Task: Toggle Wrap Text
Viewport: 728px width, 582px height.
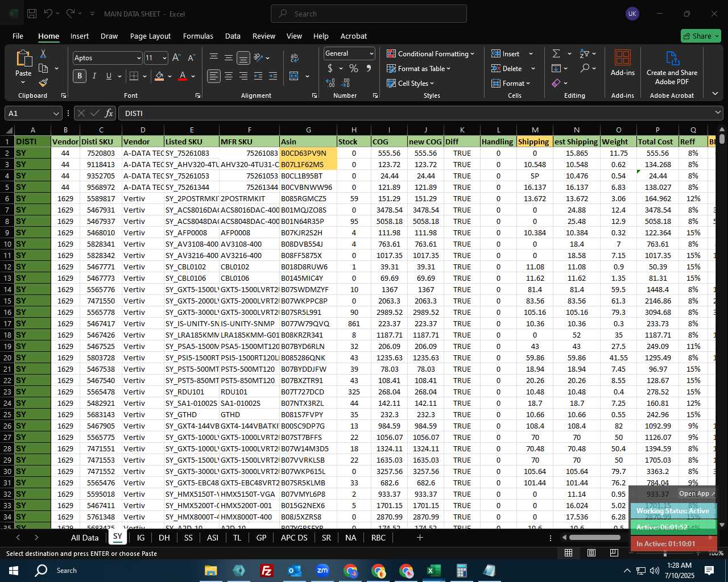Action: point(295,58)
